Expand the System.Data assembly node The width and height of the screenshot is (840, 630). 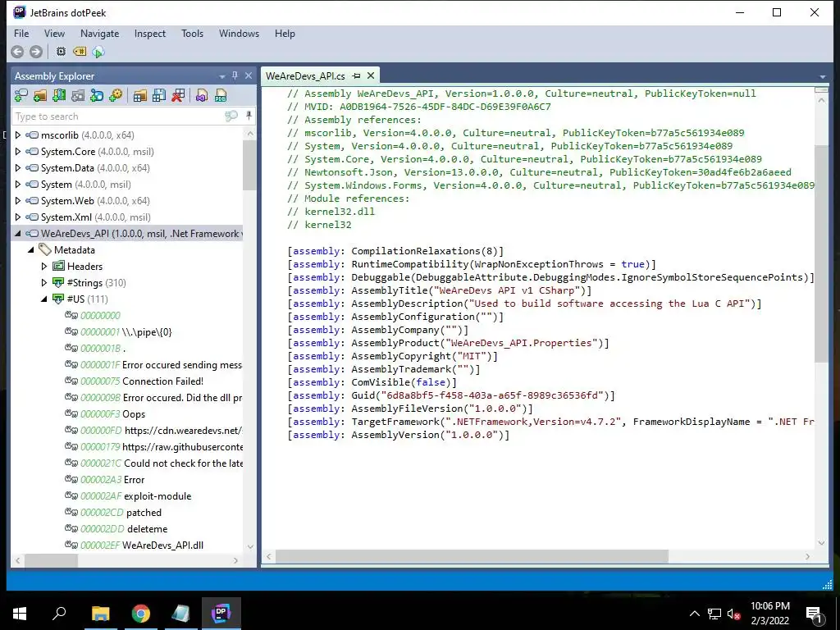(18, 167)
